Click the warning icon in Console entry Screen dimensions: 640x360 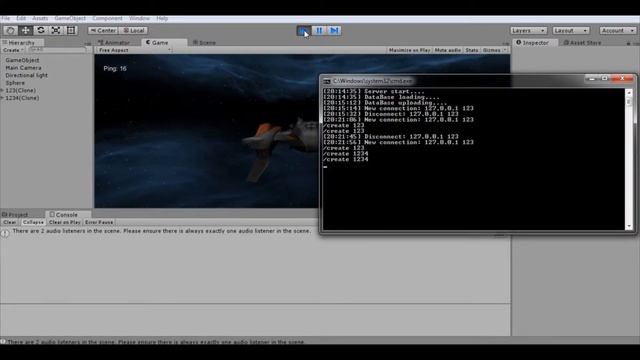[5, 233]
